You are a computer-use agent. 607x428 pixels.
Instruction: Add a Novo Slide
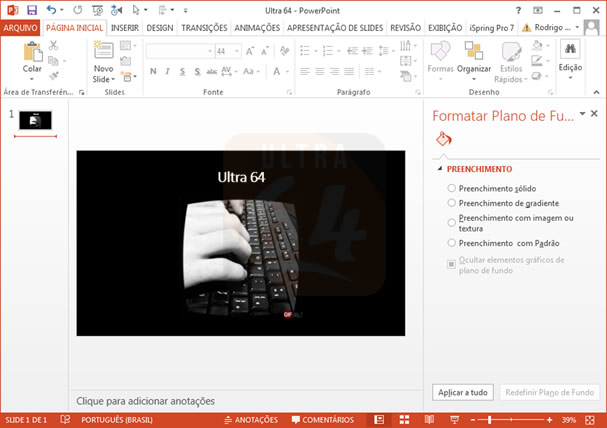pos(103,62)
